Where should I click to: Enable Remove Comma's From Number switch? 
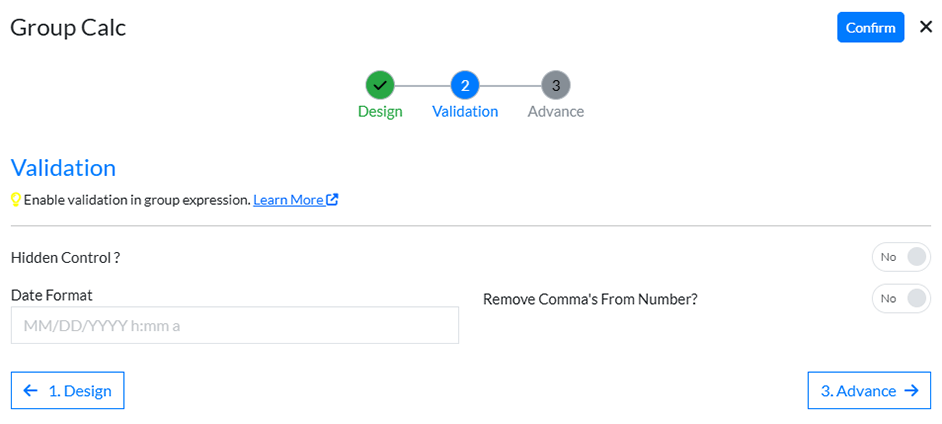click(901, 298)
